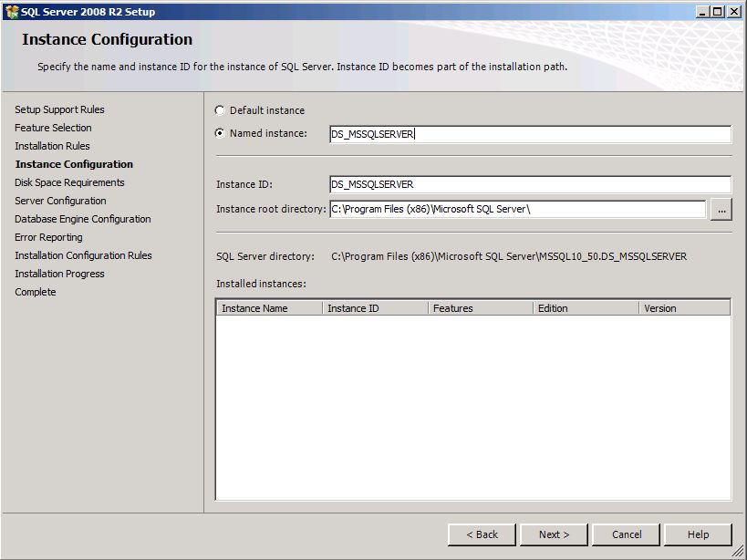
Task: Open Help for Instance Configuration
Action: [x=698, y=534]
